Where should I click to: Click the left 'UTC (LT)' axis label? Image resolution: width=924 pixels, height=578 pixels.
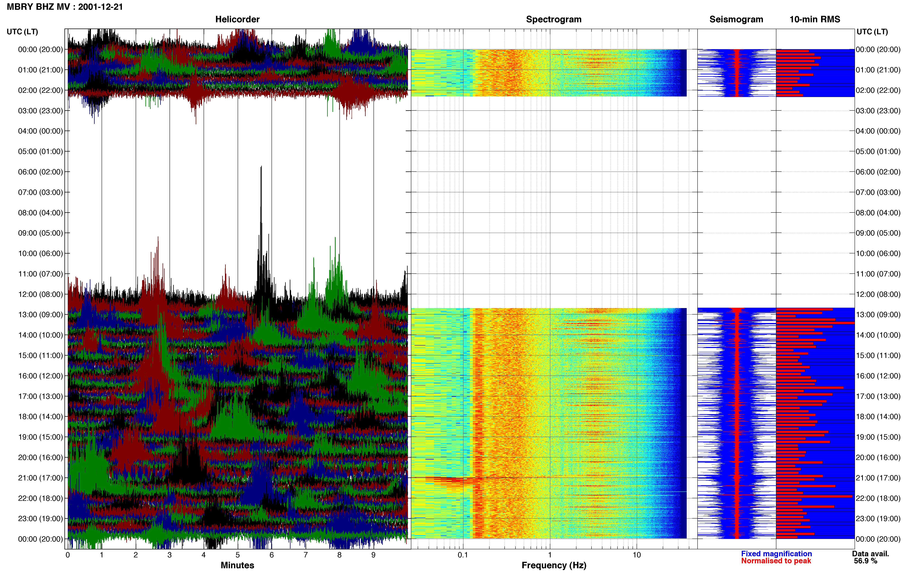22,32
